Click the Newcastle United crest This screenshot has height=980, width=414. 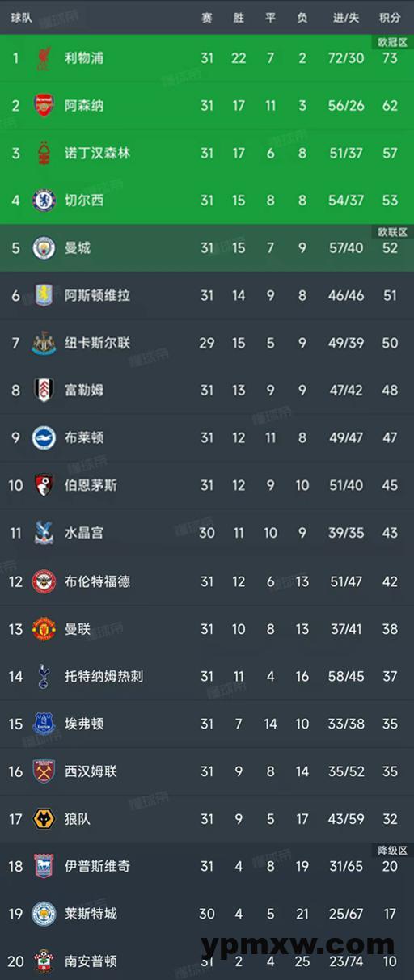tap(44, 343)
